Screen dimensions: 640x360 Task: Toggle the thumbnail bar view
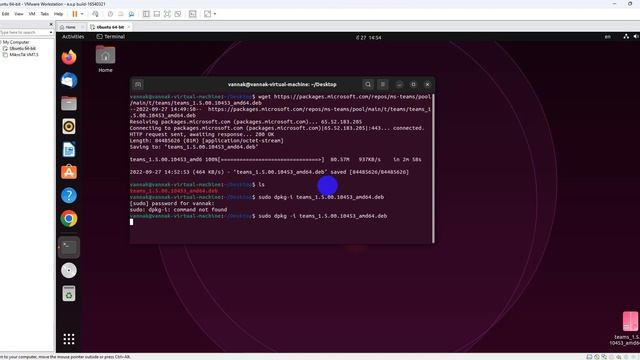157,14
